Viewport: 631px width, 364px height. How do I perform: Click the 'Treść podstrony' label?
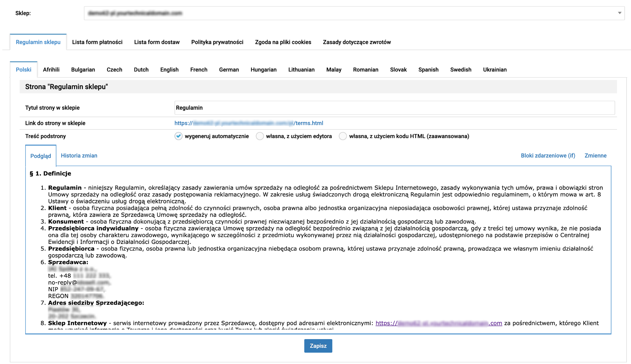45,136
